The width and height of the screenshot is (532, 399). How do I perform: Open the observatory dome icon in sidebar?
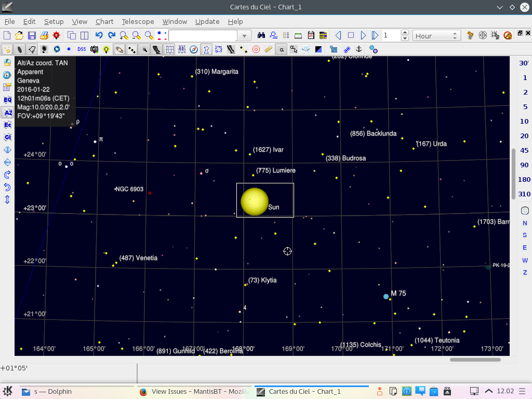7,62
